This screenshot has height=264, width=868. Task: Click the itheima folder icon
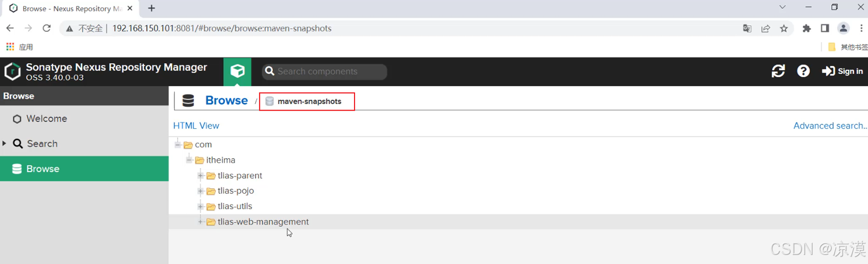[199, 160]
